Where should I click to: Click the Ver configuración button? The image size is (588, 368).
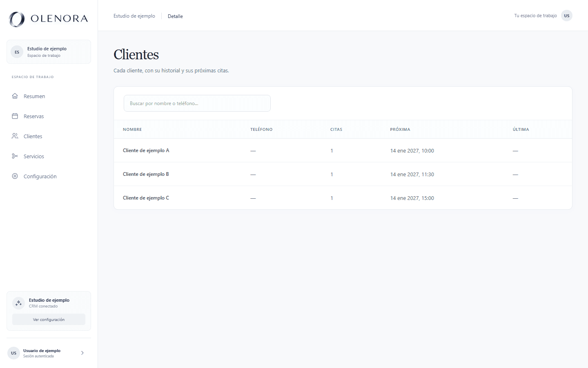[49, 319]
